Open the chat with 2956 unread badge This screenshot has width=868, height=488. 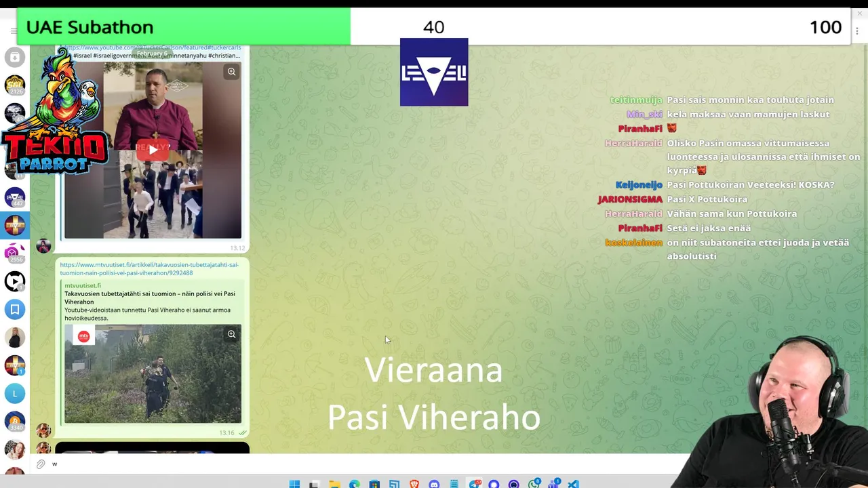(x=15, y=253)
